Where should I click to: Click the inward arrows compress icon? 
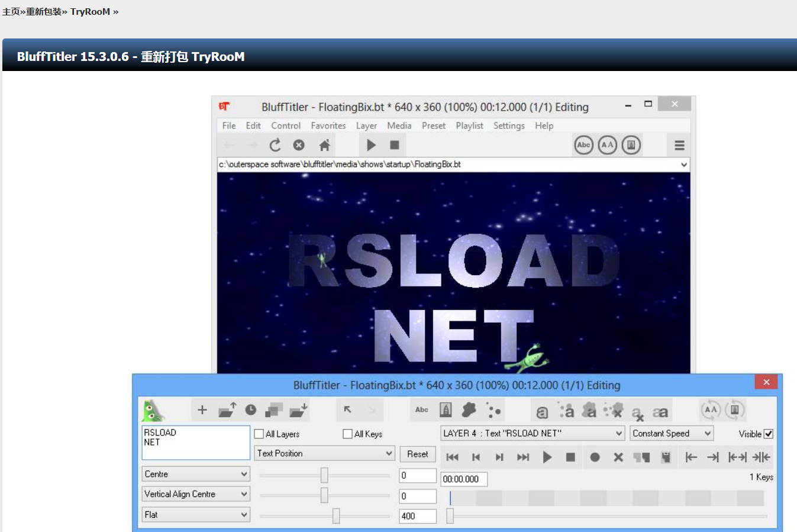(x=761, y=457)
